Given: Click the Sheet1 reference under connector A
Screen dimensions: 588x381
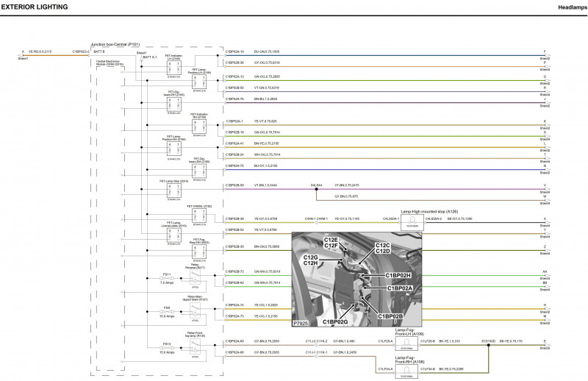Looking at the screenshot, I should pos(24,58).
